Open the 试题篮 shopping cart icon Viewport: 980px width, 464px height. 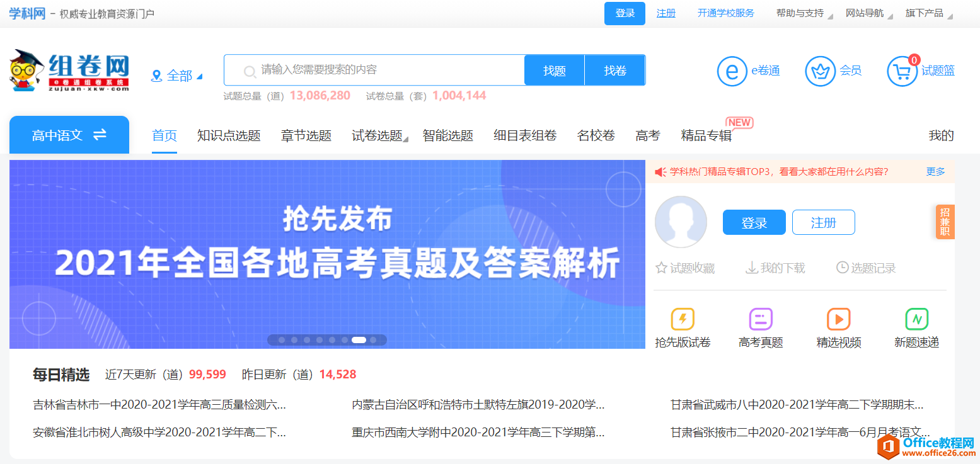(902, 71)
